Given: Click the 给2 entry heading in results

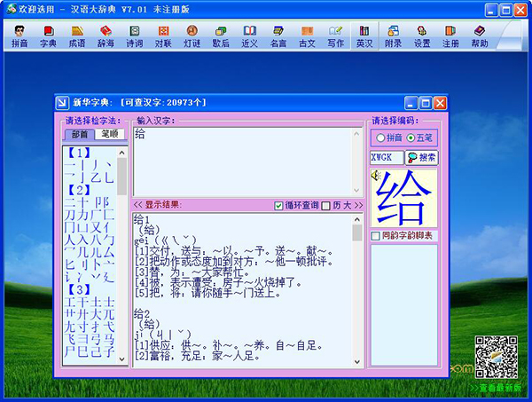Looking at the screenshot, I should click(x=142, y=313).
